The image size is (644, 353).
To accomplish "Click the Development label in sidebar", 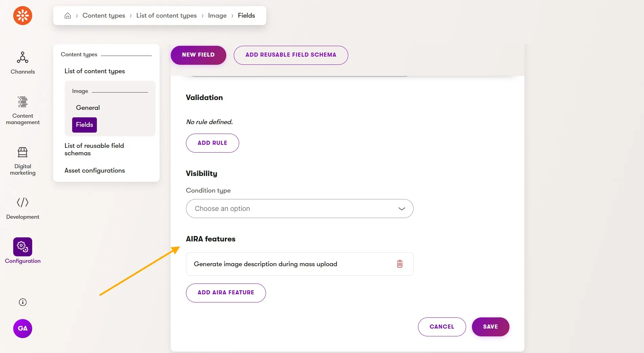I will (23, 217).
